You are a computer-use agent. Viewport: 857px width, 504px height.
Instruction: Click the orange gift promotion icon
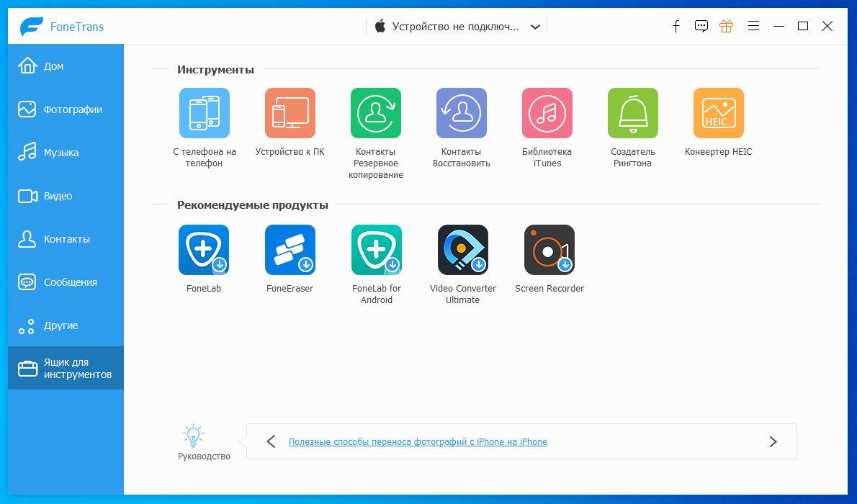coord(726,26)
